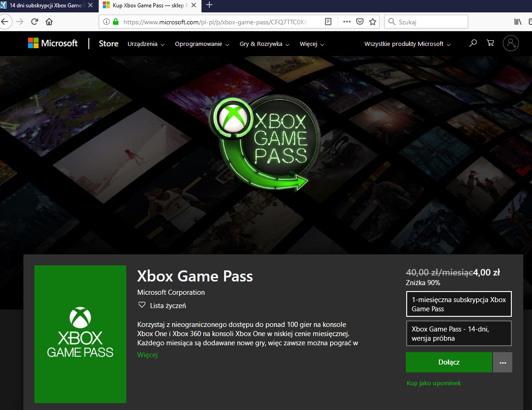The image size is (532, 410).
Task: Go back using the browser back arrow
Action: tap(5, 22)
